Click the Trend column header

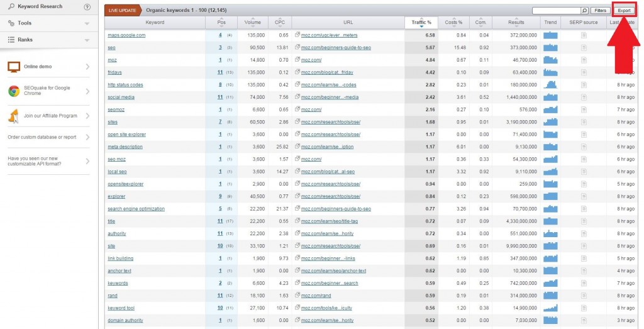(550, 22)
